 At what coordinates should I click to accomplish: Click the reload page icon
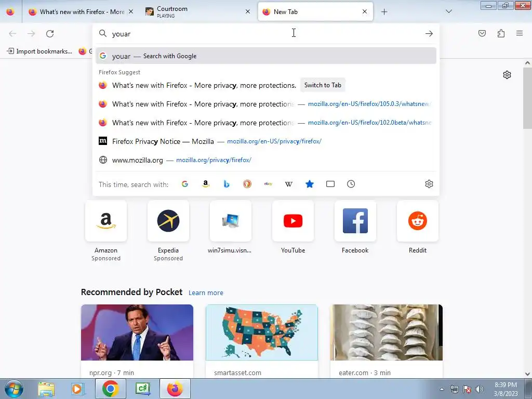pos(50,34)
